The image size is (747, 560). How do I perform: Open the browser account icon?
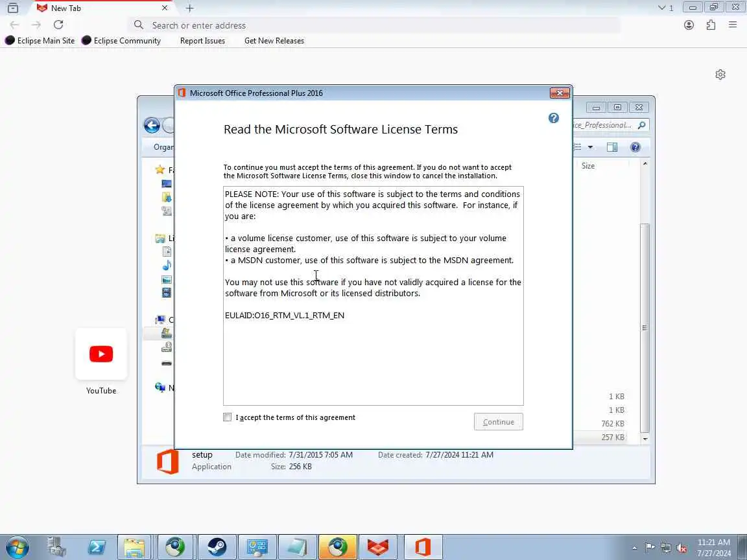(x=689, y=25)
